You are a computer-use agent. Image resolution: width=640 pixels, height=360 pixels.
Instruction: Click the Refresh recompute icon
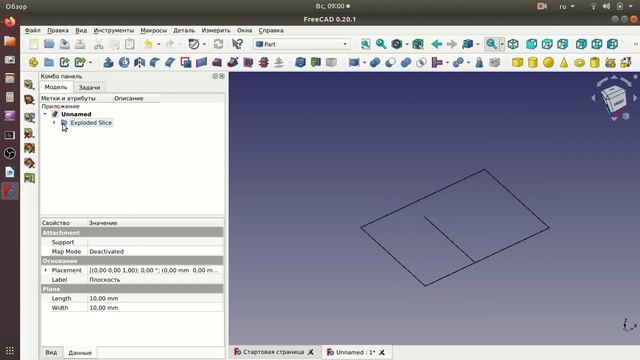(x=218, y=44)
